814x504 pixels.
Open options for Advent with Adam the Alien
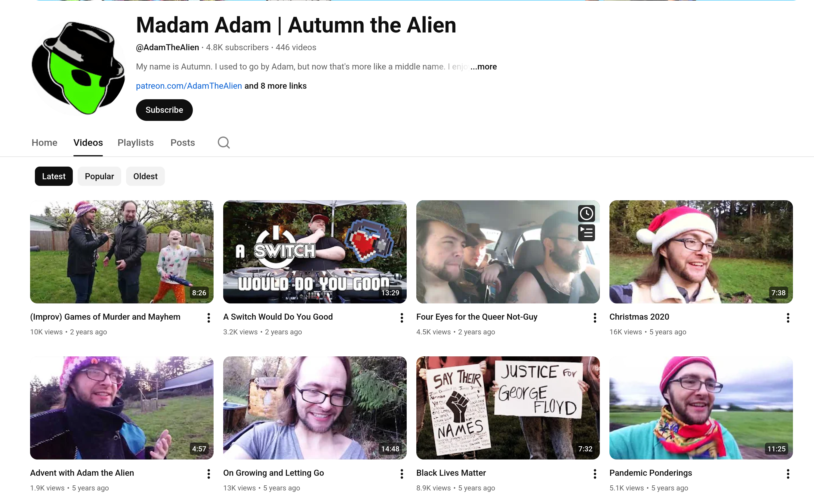209,474
